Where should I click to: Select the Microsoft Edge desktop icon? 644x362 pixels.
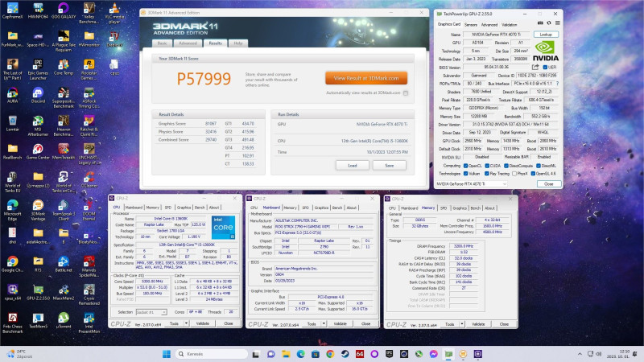12,210
